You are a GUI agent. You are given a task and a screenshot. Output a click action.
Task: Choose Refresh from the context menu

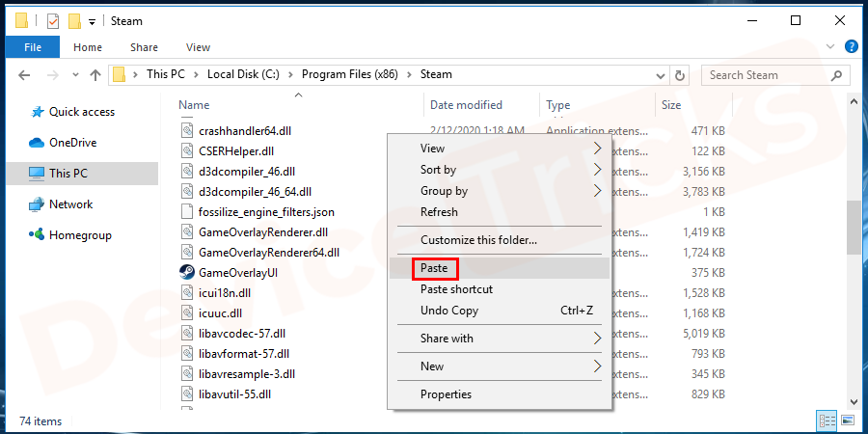tap(500, 212)
